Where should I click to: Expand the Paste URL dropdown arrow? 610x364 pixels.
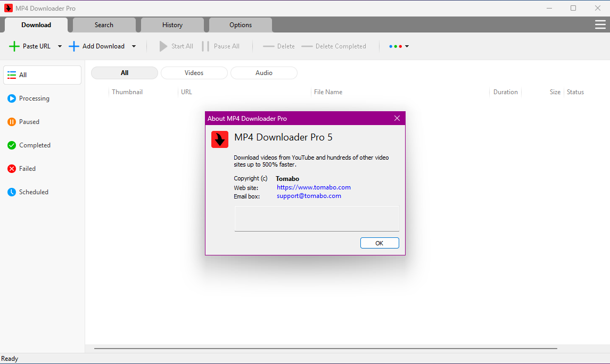pyautogui.click(x=60, y=46)
